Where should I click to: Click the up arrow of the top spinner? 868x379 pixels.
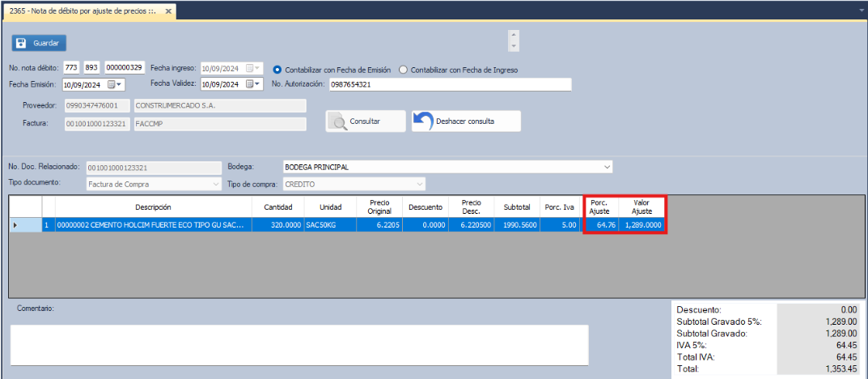pyautogui.click(x=513, y=36)
